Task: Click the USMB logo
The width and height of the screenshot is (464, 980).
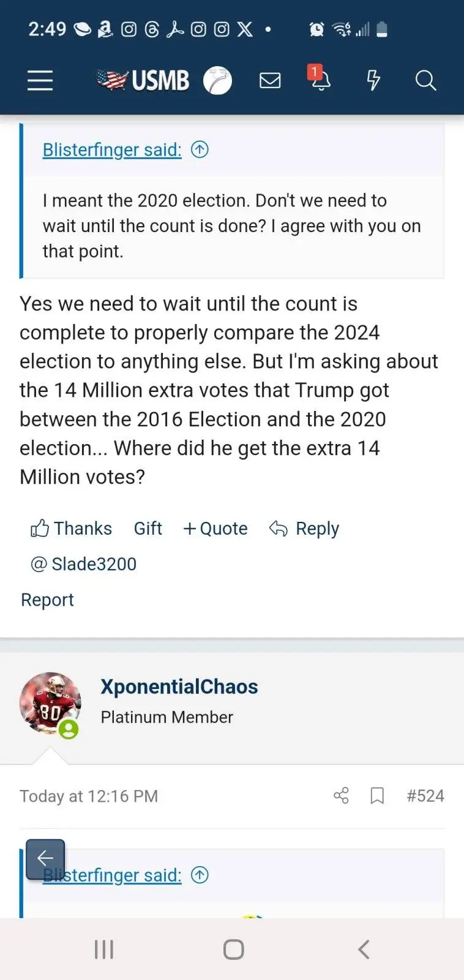Action: pyautogui.click(x=144, y=80)
